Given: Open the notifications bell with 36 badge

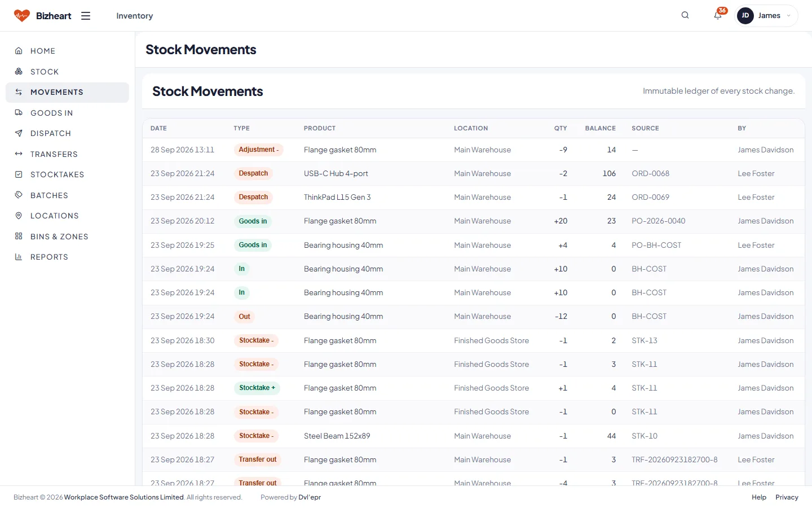Looking at the screenshot, I should [x=718, y=15].
